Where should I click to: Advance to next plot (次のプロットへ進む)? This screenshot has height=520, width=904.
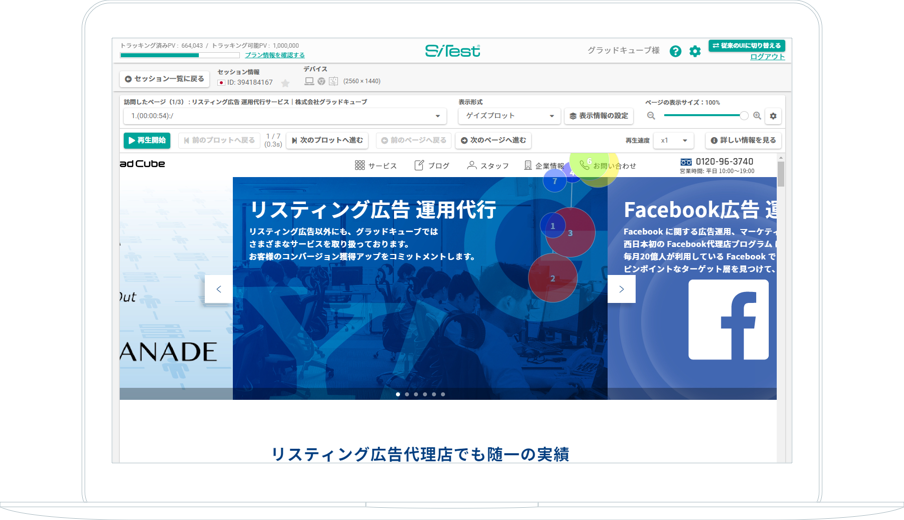[x=328, y=141]
